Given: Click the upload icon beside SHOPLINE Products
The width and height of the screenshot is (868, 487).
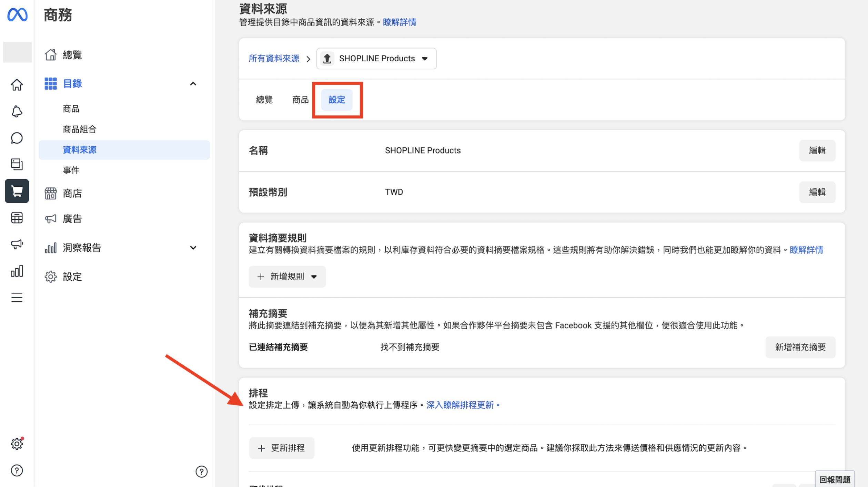Looking at the screenshot, I should (327, 59).
